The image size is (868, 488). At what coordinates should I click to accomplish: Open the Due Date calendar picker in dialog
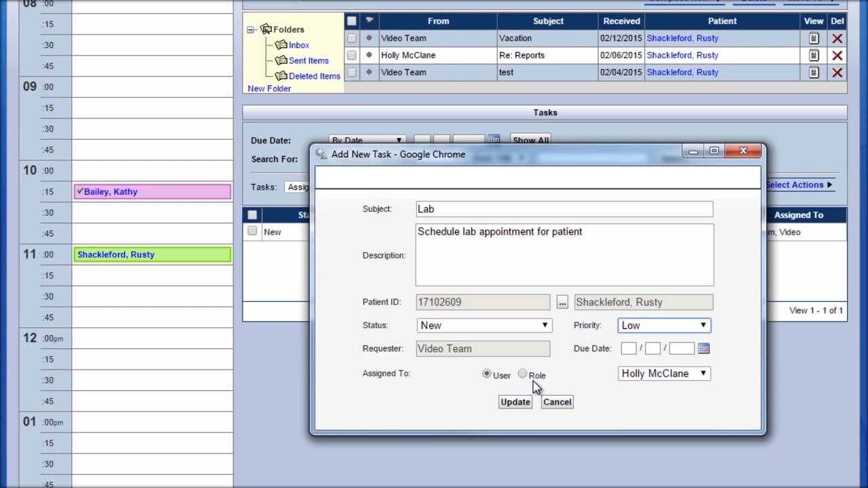[x=703, y=348]
